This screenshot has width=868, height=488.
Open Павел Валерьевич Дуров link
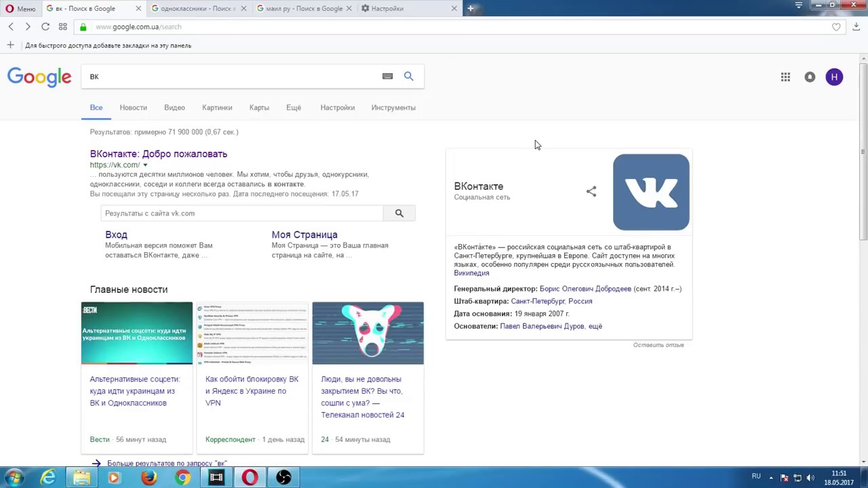click(542, 326)
